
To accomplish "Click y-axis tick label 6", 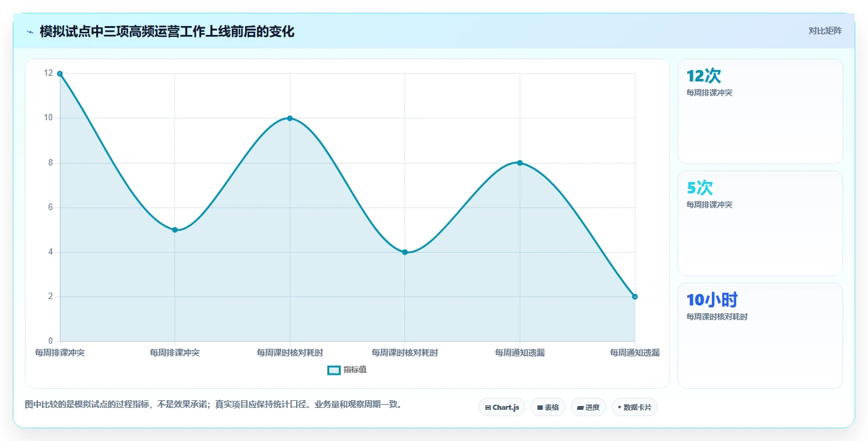I will [x=51, y=207].
